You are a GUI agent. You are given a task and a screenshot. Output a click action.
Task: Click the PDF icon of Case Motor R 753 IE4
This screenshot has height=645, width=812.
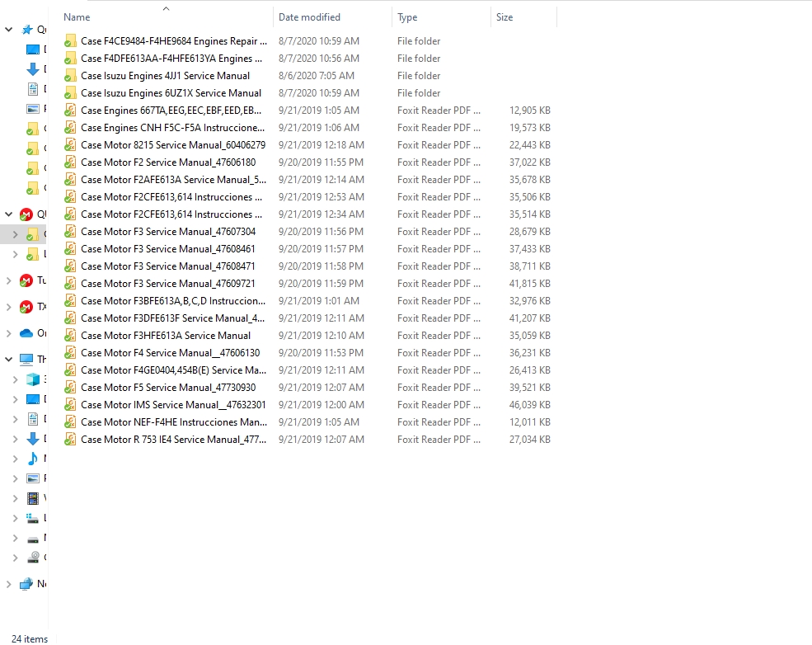(70, 440)
